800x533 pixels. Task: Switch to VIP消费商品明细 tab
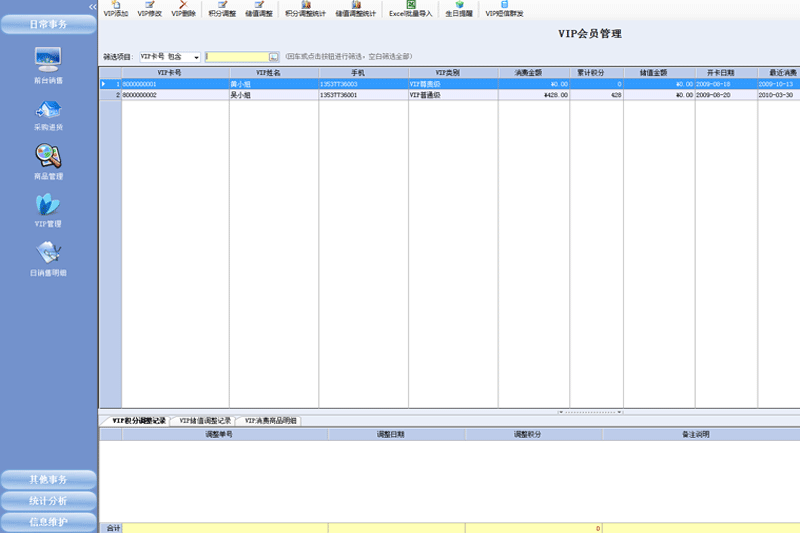click(267, 421)
